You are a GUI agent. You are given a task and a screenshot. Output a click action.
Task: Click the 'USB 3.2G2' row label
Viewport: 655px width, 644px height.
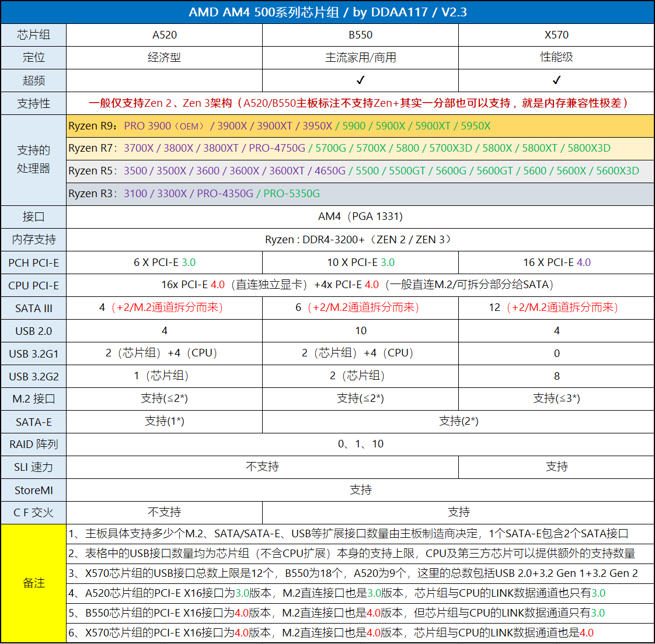pyautogui.click(x=33, y=376)
